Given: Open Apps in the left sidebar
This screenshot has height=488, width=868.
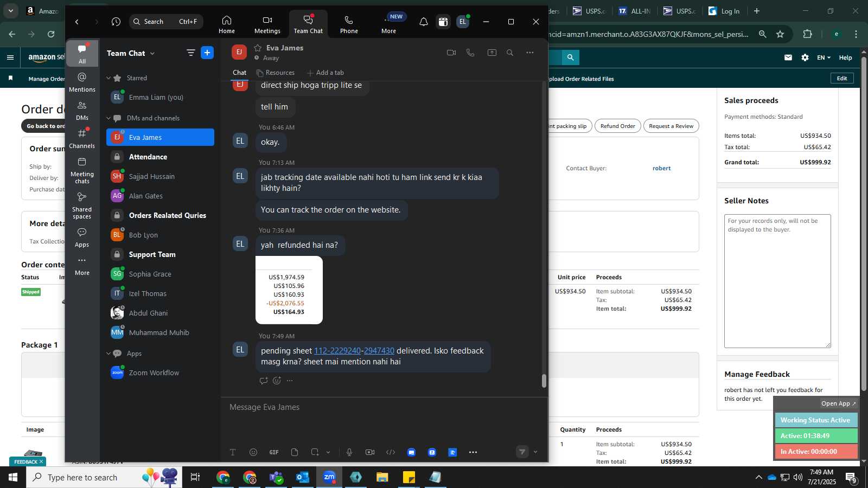Looking at the screenshot, I should [x=82, y=237].
